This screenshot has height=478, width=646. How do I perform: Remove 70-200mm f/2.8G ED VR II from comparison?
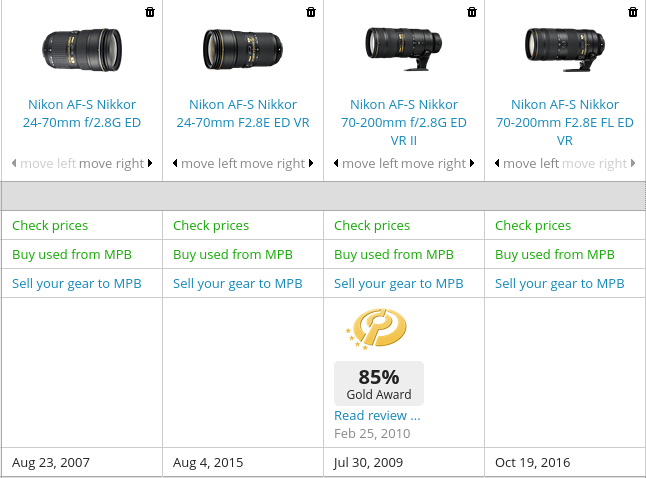[472, 12]
